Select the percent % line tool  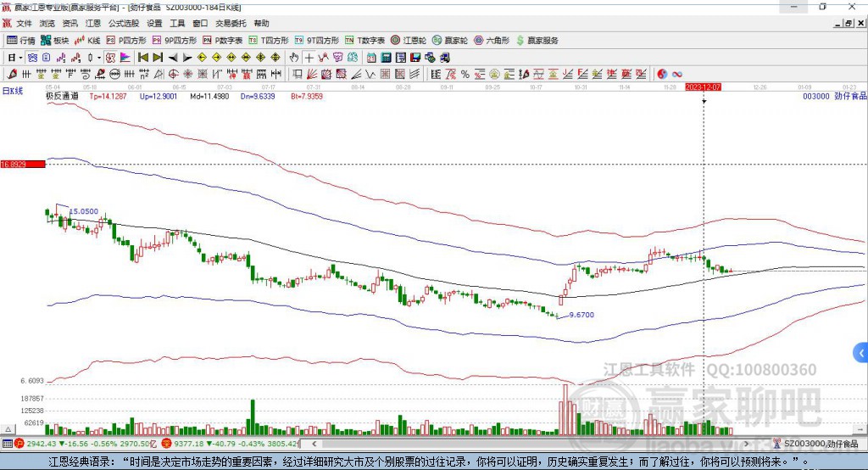(x=465, y=75)
